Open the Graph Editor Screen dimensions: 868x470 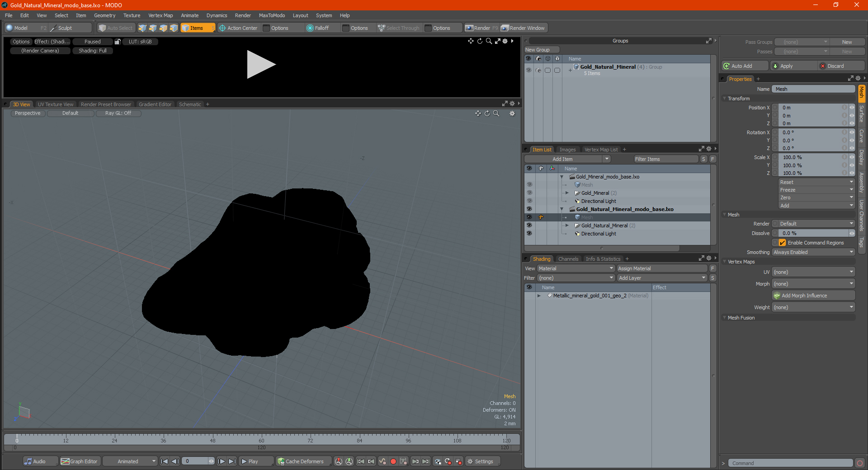point(79,461)
